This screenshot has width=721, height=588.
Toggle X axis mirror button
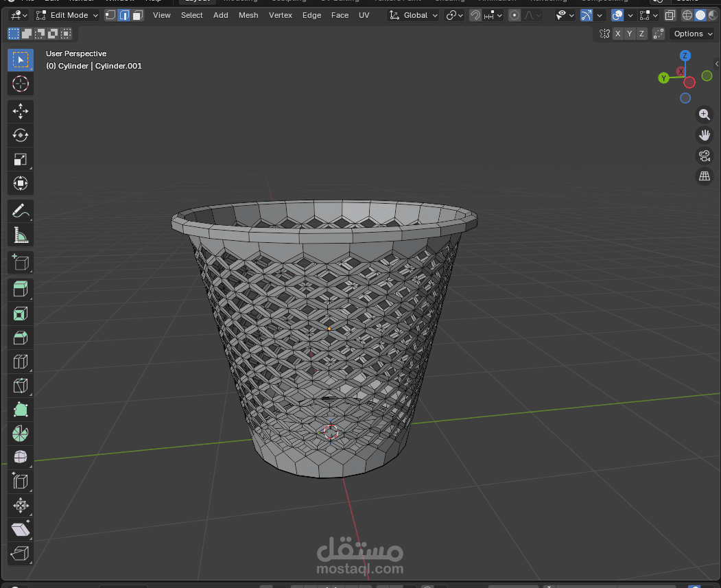618,34
